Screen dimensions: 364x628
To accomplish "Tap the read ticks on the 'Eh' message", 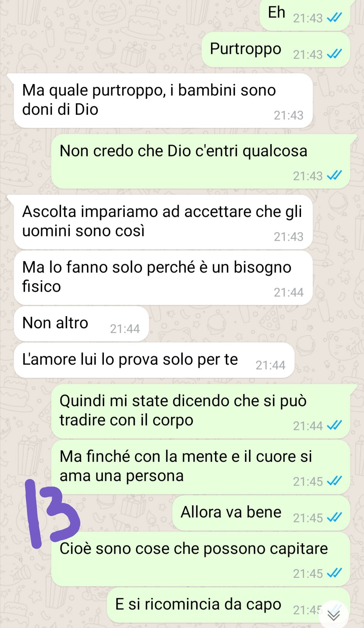I will pyautogui.click(x=335, y=18).
